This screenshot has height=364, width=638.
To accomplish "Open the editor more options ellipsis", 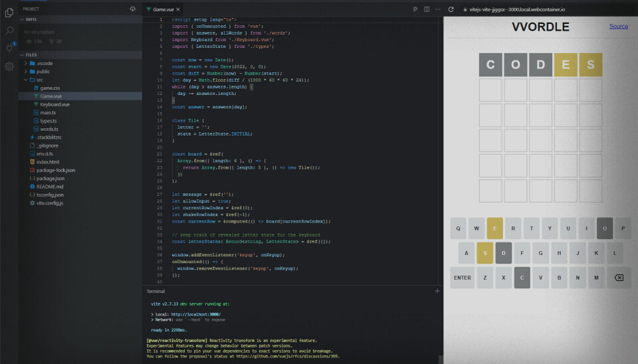I will click(438, 9).
